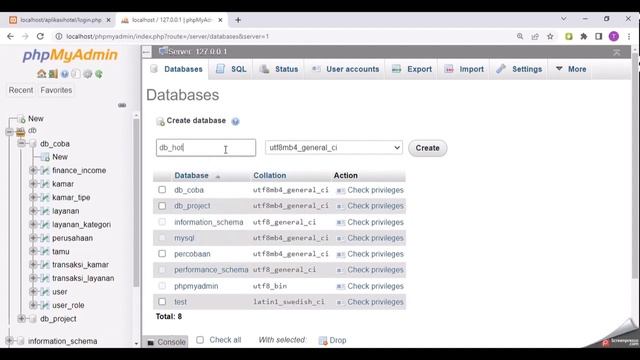
Task: Open browser extensions puzzle icon
Action: [x=584, y=36]
